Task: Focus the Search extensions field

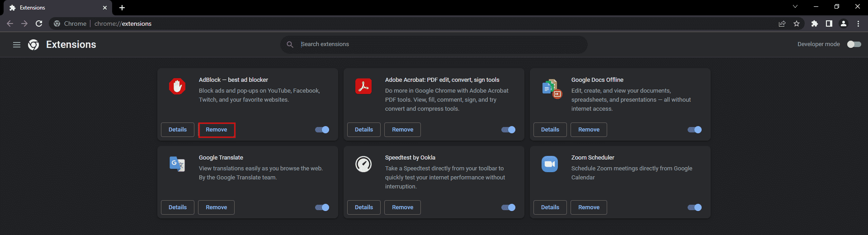Action: [x=434, y=44]
